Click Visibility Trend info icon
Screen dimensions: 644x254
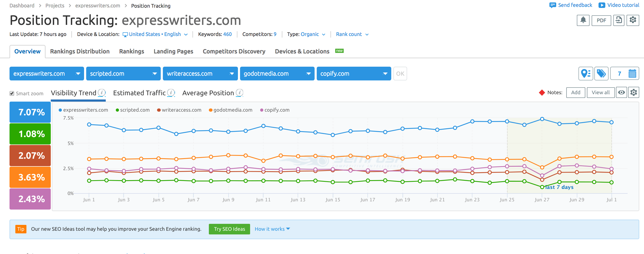coord(102,93)
